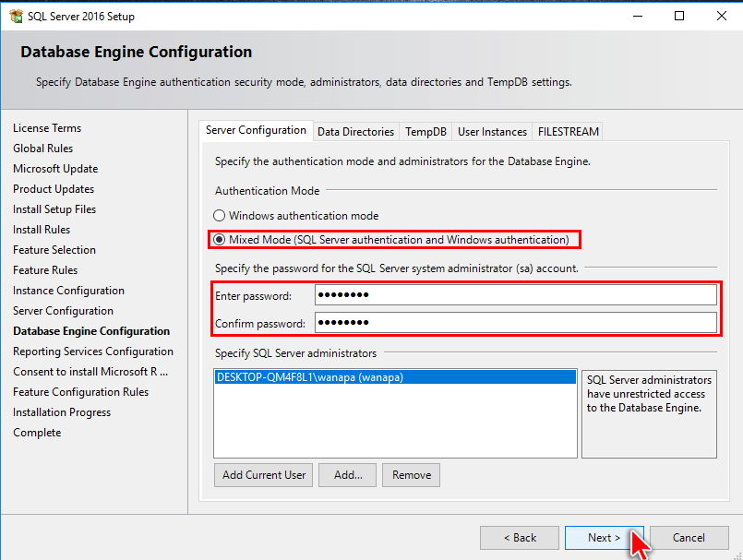743x560 pixels.
Task: Click Installation Progress step
Action: tap(62, 412)
